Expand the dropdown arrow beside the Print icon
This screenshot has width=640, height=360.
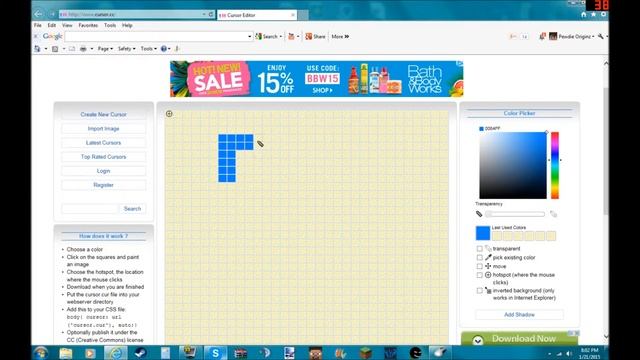click(x=91, y=49)
